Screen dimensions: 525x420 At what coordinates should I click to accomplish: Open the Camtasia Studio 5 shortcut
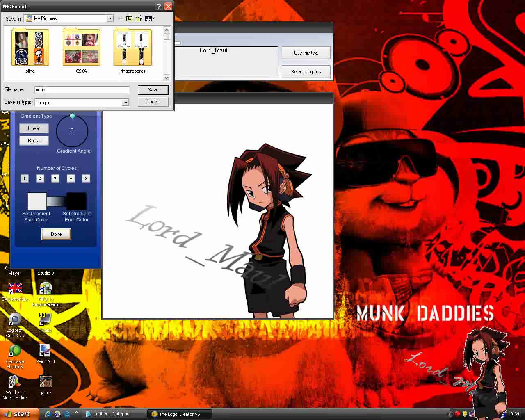[15, 356]
